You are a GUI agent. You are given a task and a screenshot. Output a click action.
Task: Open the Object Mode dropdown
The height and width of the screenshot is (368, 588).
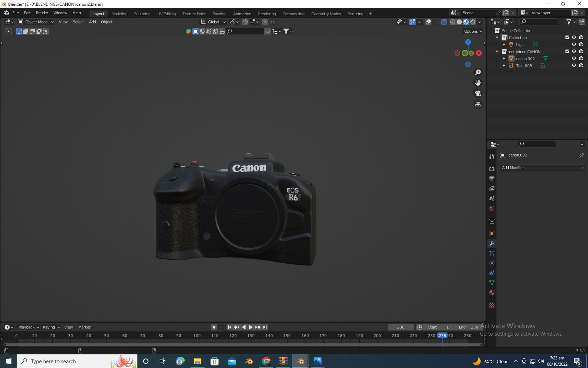point(36,22)
